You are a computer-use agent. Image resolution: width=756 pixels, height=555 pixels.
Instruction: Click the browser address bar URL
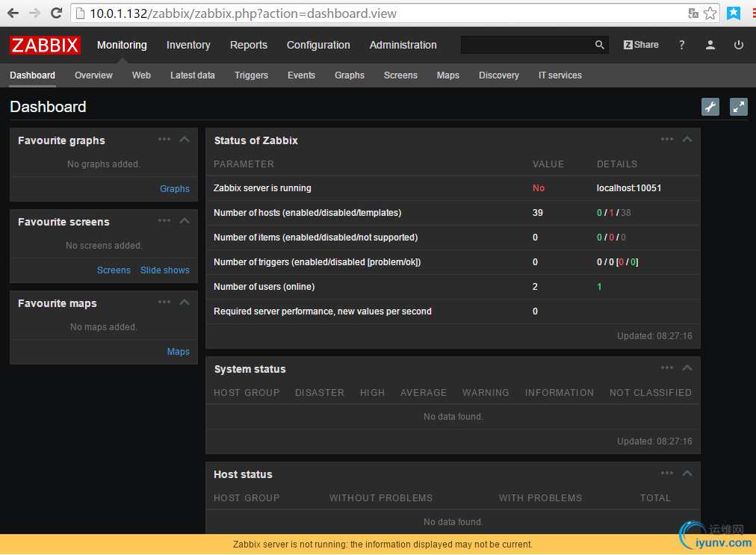(x=243, y=13)
